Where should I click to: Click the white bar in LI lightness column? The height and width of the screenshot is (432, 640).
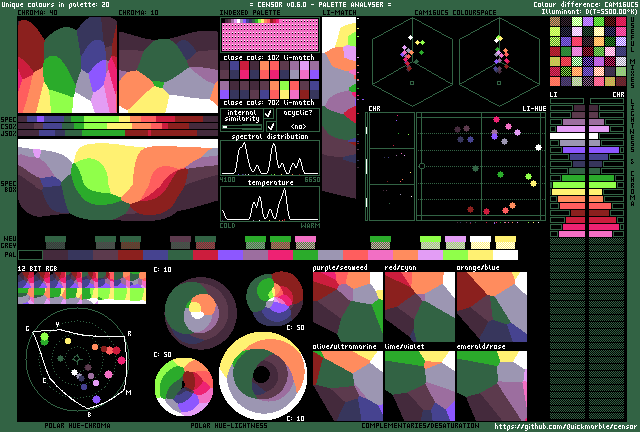[567, 136]
